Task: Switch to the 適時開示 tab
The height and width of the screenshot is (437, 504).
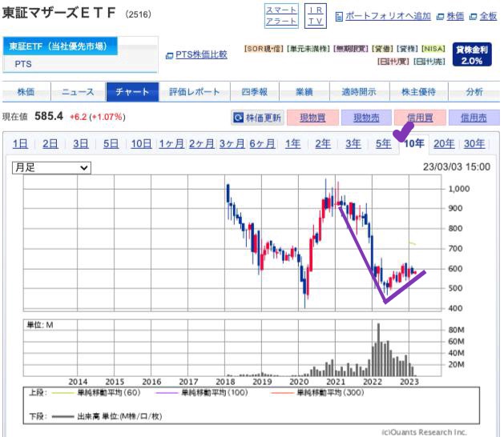Action: 359,92
